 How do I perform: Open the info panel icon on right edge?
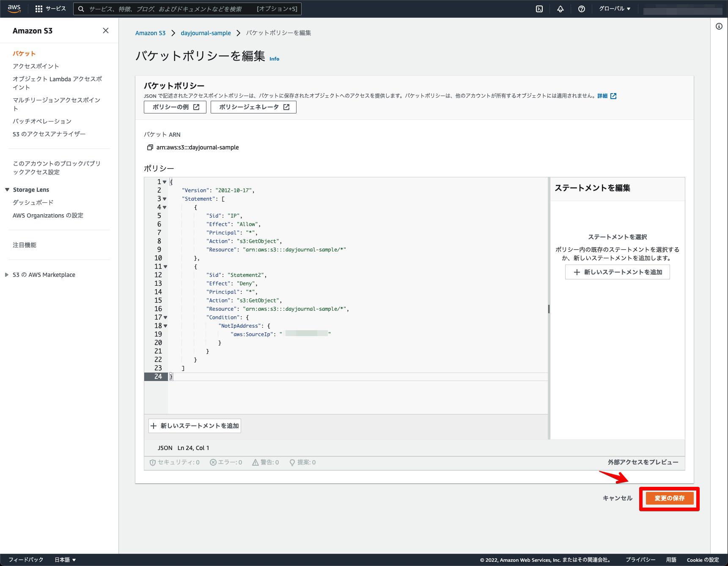[719, 26]
